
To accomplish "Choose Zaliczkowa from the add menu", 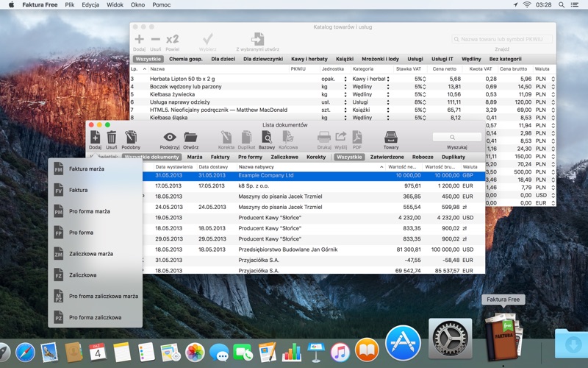I will coord(96,275).
